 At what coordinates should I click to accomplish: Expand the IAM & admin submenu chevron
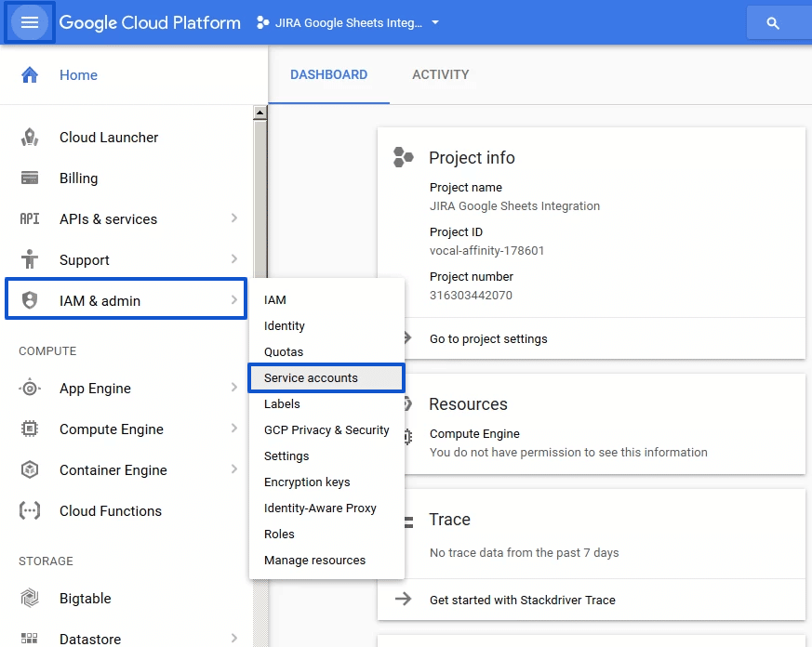234,299
